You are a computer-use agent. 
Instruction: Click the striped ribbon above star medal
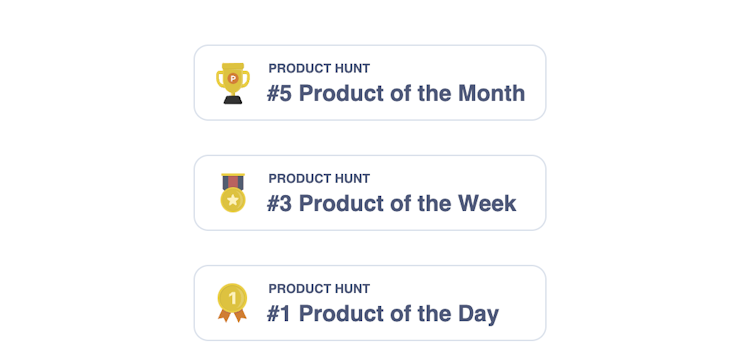[x=233, y=182]
